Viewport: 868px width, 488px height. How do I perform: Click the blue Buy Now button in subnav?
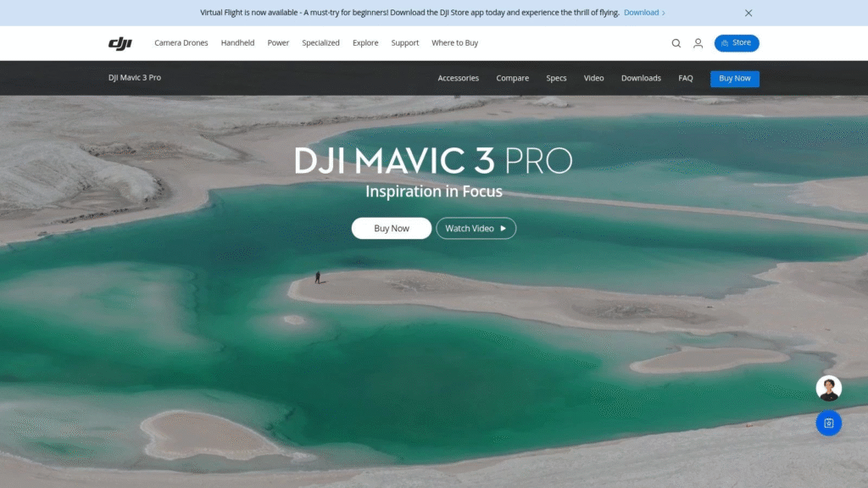pos(734,78)
